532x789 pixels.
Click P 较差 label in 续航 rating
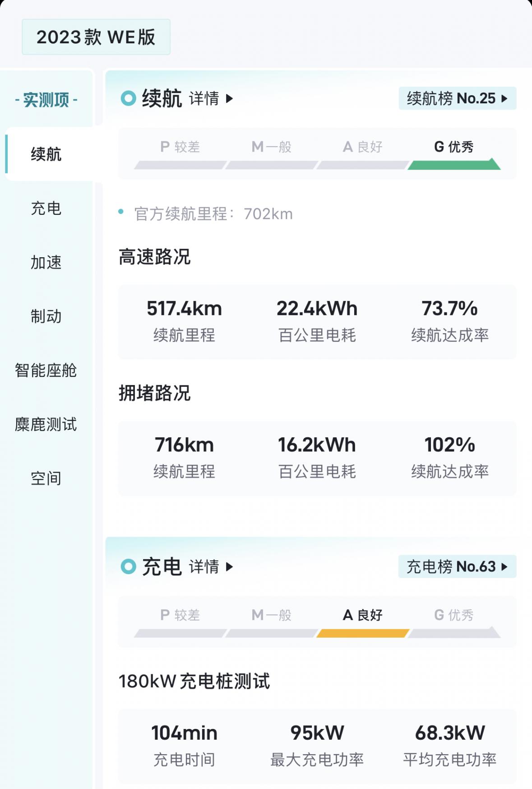pos(180,147)
